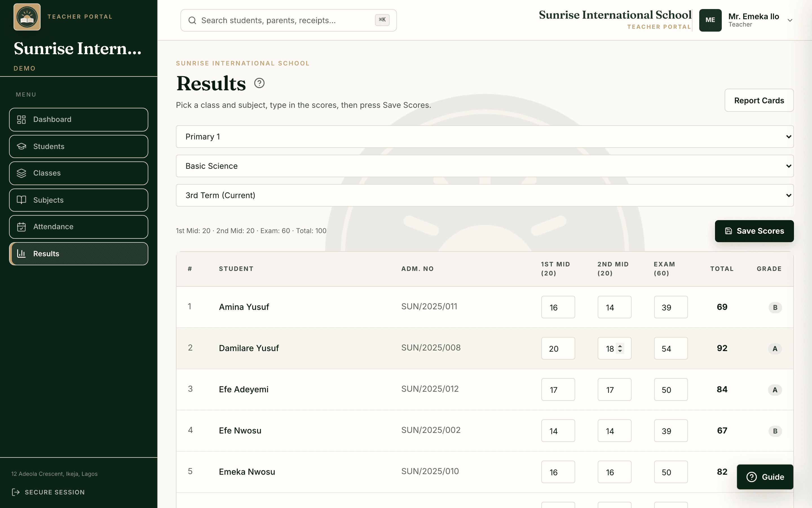812x508 pixels.
Task: Click the total score 92
Action: point(722,348)
